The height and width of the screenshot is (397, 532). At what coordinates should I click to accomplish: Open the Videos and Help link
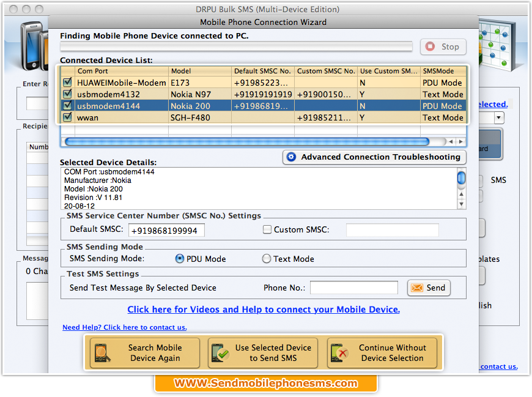[264, 310]
